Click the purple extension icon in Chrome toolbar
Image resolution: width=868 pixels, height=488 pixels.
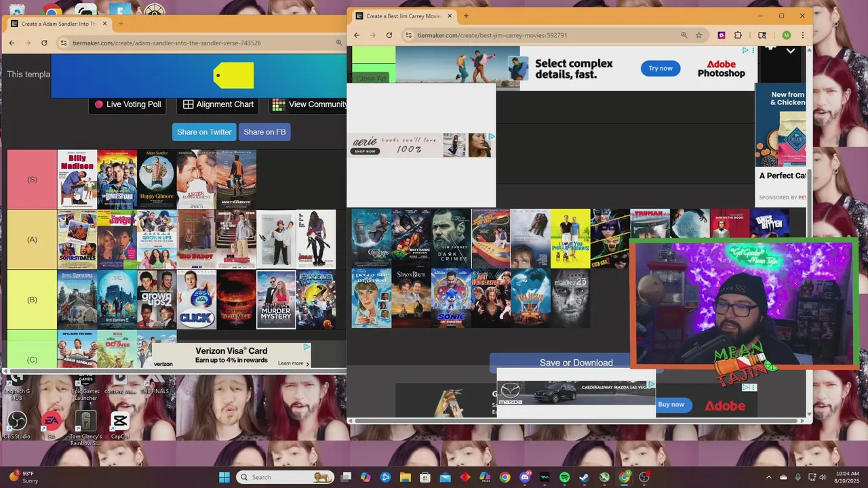[x=722, y=35]
